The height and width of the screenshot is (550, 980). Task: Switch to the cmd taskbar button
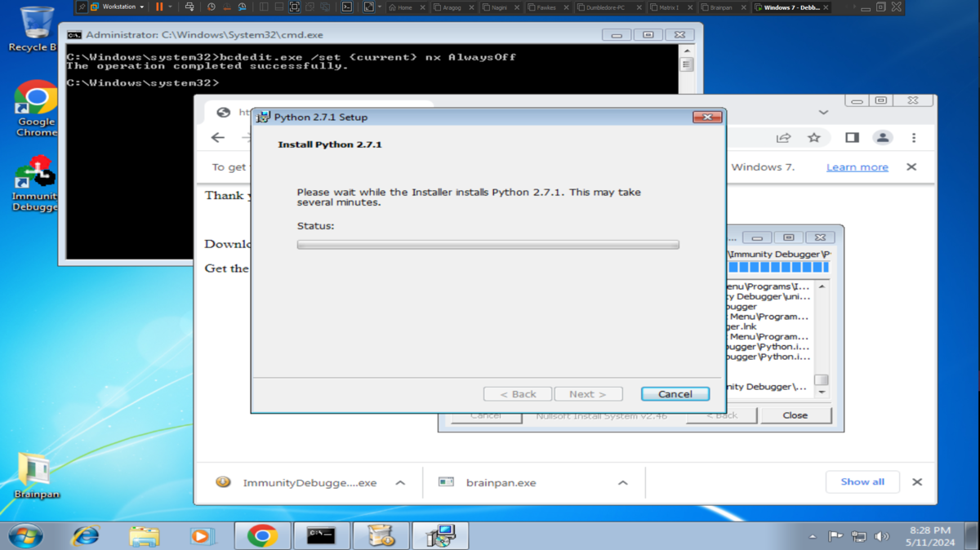pyautogui.click(x=322, y=536)
